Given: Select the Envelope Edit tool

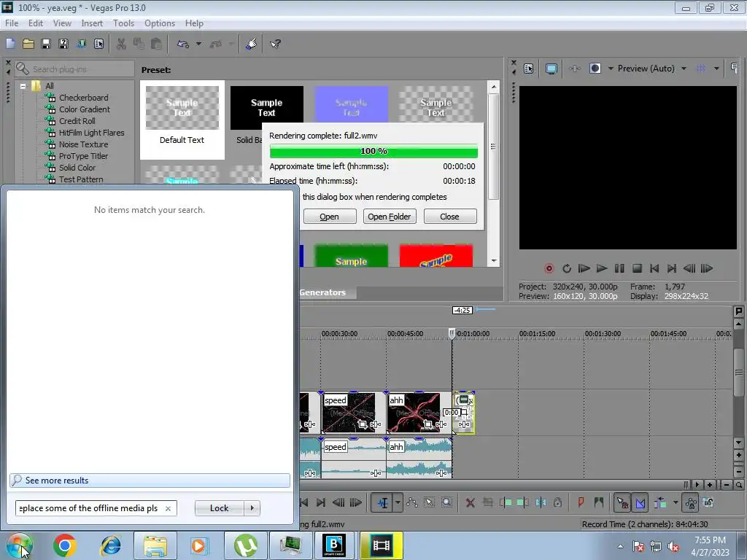Looking at the screenshot, I should click(412, 502).
